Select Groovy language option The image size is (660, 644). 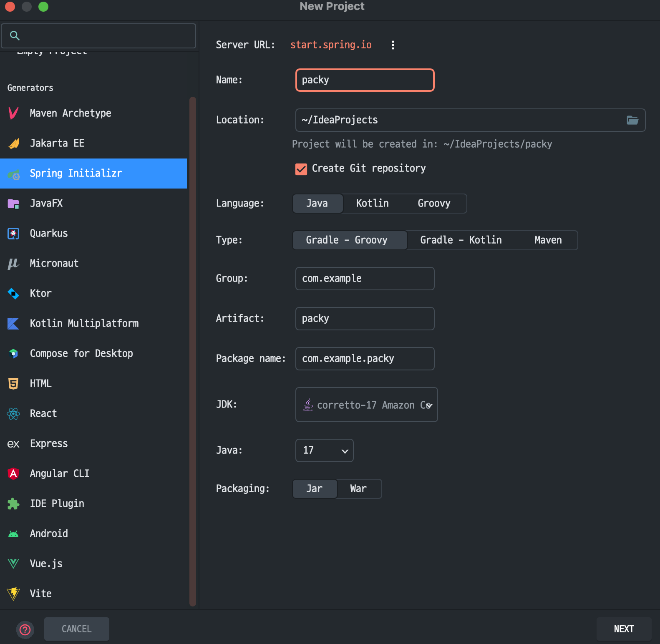pos(434,204)
